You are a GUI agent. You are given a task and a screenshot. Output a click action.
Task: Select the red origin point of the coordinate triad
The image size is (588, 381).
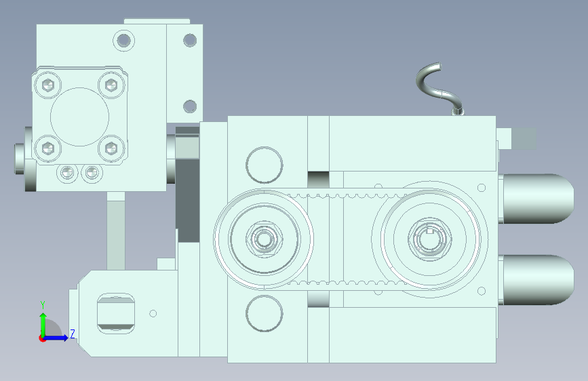point(42,338)
